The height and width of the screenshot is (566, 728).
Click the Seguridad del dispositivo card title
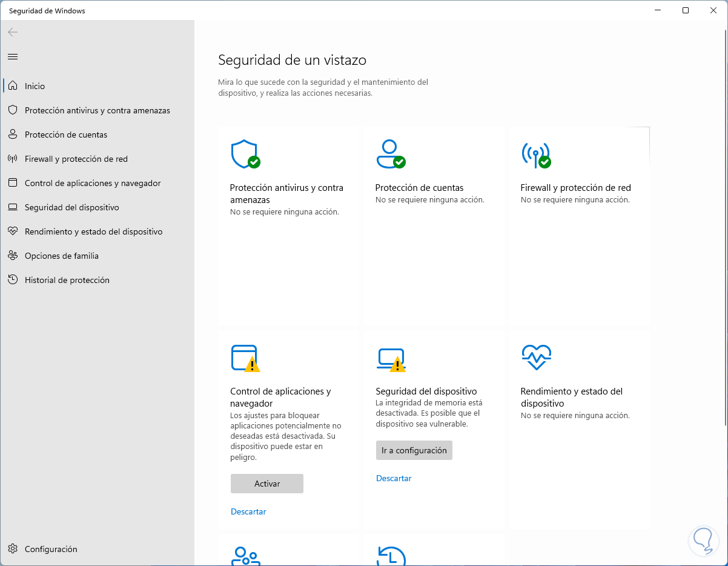click(426, 391)
